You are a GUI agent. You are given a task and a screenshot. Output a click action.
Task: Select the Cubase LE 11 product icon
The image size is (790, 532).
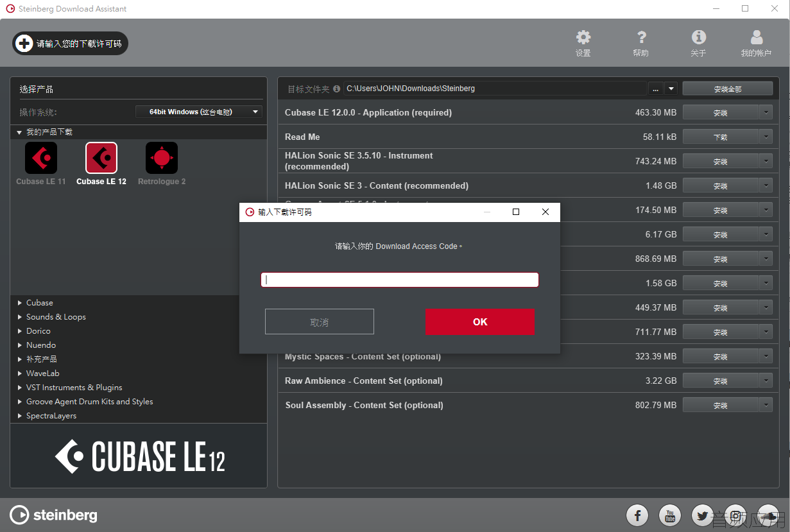tap(41, 158)
